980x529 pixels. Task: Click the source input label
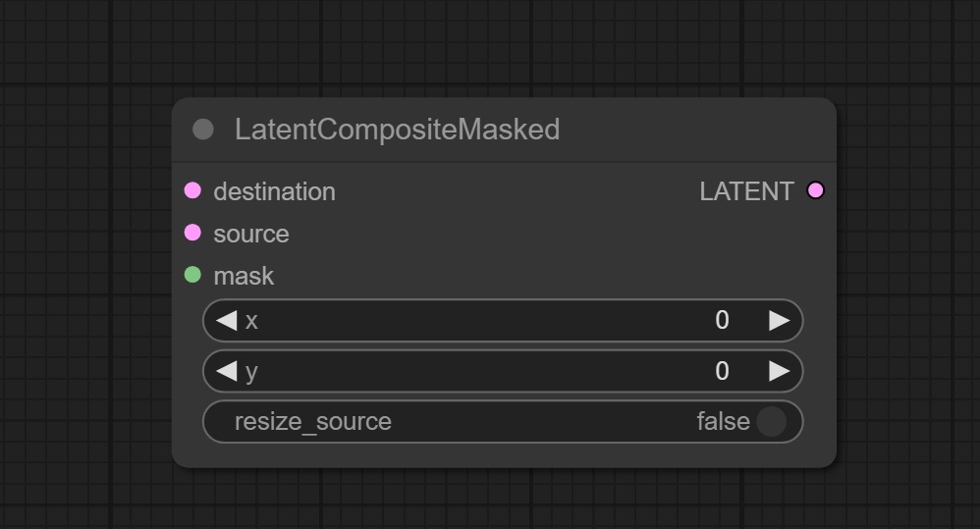251,234
